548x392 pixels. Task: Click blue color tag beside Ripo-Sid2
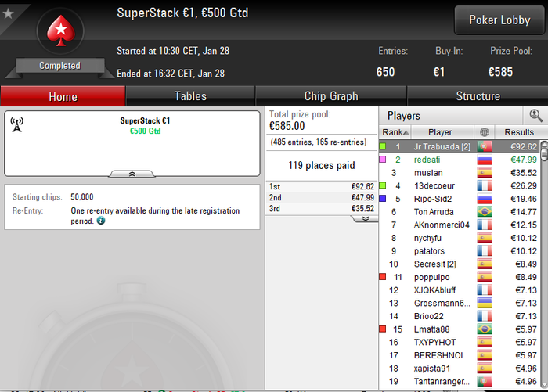click(x=383, y=199)
